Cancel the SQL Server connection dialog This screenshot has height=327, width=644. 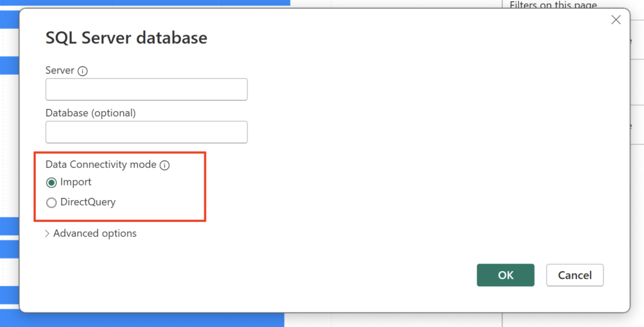pos(574,275)
